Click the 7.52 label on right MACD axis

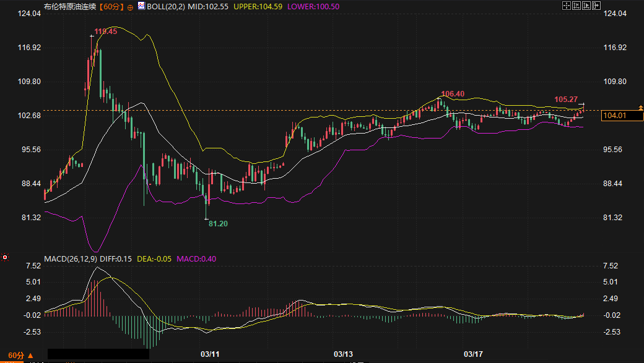(x=611, y=266)
